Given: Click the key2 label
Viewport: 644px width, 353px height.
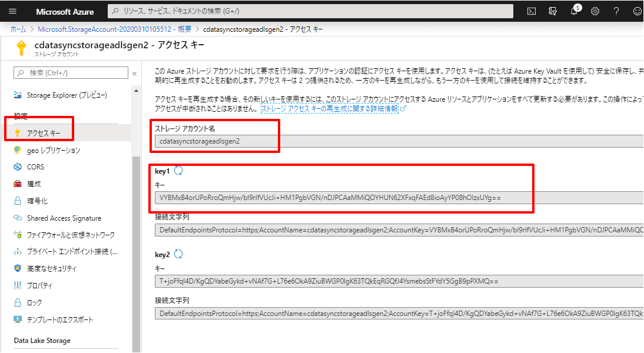Looking at the screenshot, I should tap(162, 255).
